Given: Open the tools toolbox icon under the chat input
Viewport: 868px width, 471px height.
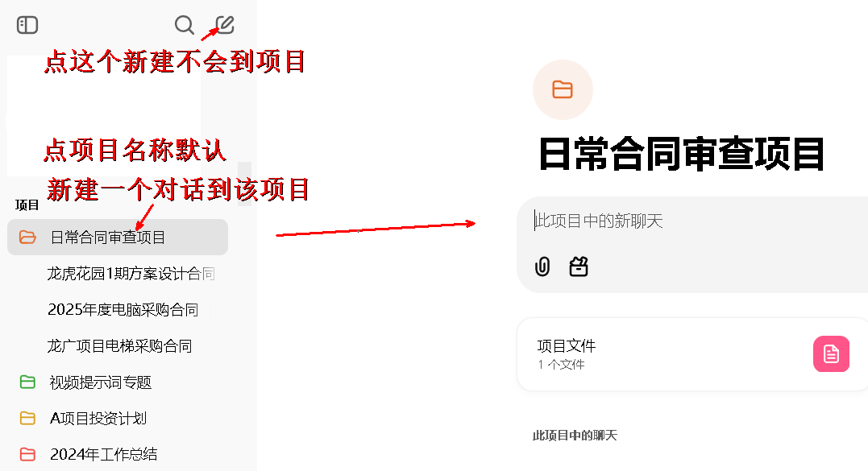Looking at the screenshot, I should (x=579, y=266).
